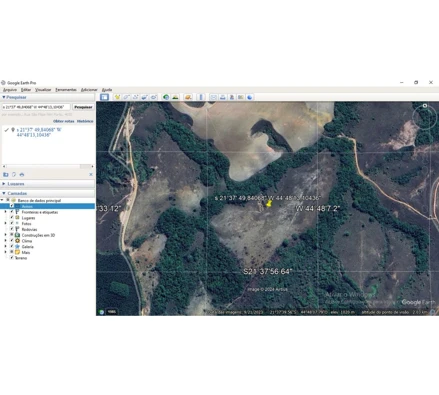Uncheck the Rodovias layer checkbox
439x395 pixels.
pos(12,229)
